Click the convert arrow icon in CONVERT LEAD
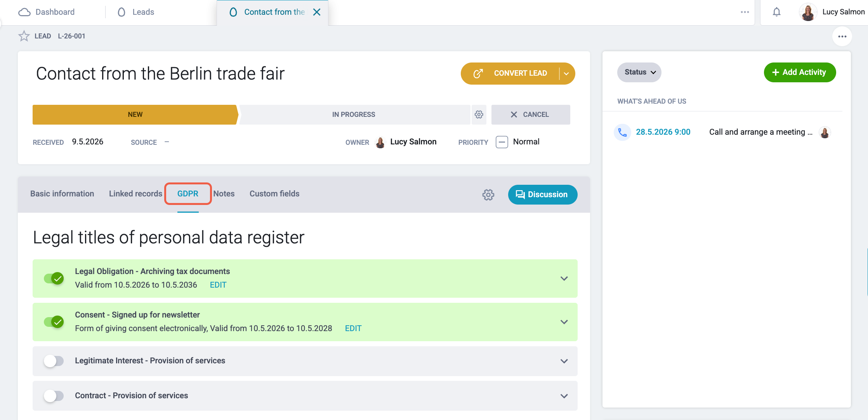 click(x=478, y=73)
